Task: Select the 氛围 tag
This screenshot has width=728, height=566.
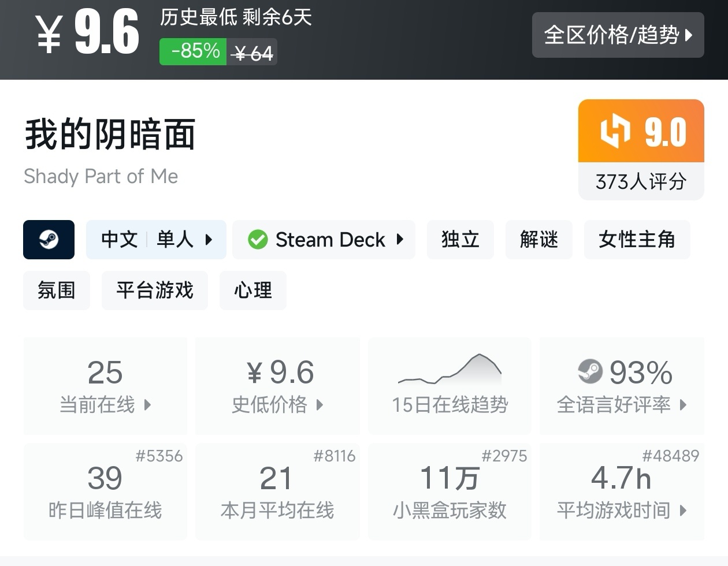Action: pyautogui.click(x=57, y=291)
